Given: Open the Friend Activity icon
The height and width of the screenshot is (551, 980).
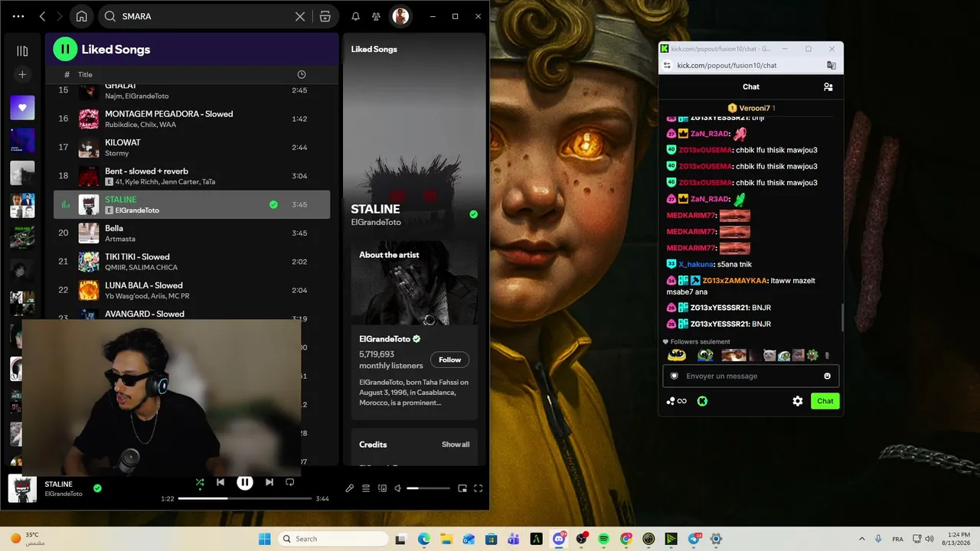Looking at the screenshot, I should point(376,16).
